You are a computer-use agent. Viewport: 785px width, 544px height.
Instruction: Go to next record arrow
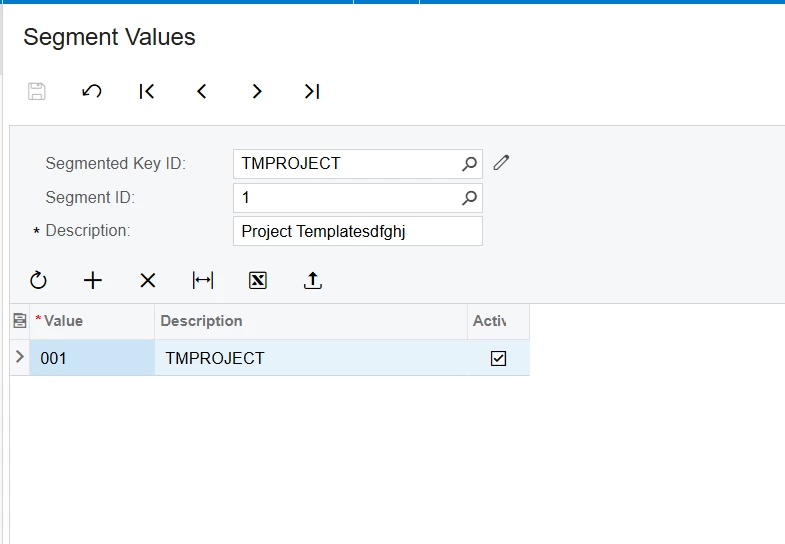pos(257,92)
